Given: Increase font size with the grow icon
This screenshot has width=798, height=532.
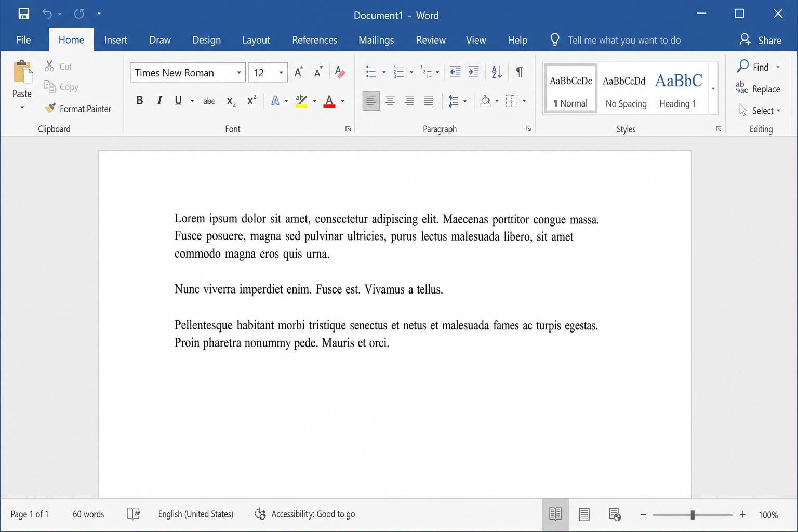Looking at the screenshot, I should (299, 72).
